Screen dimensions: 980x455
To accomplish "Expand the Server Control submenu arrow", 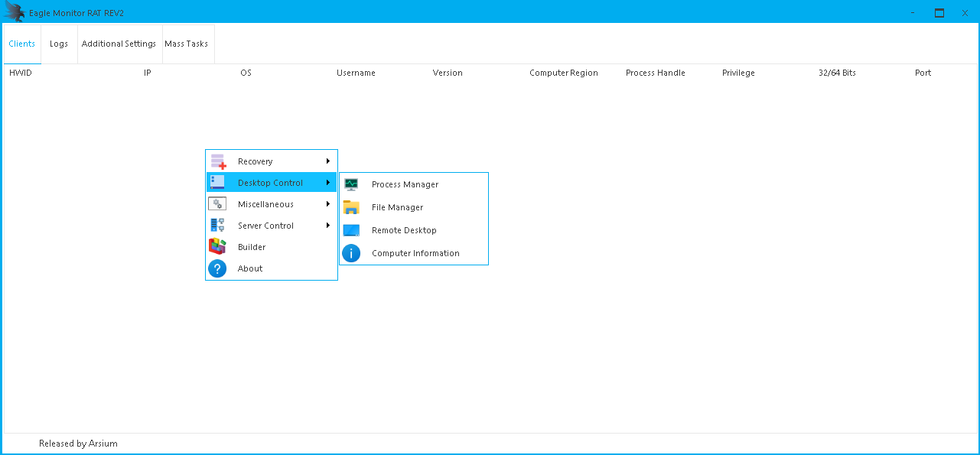I will 328,226.
